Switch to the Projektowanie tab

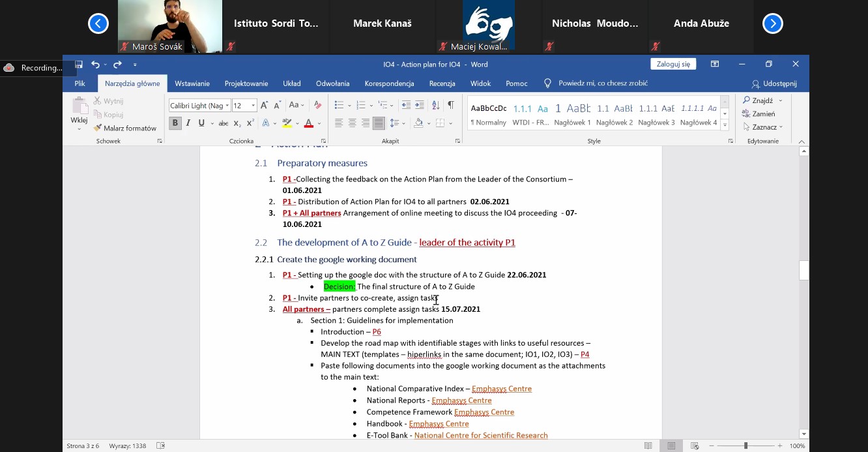tap(246, 83)
